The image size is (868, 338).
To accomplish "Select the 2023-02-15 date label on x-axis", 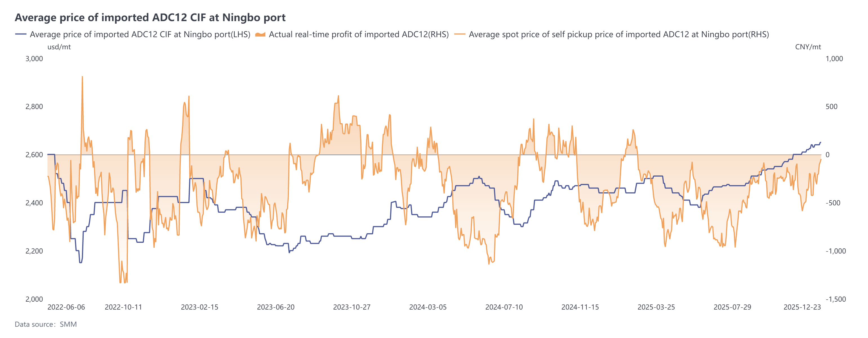I will (x=199, y=307).
